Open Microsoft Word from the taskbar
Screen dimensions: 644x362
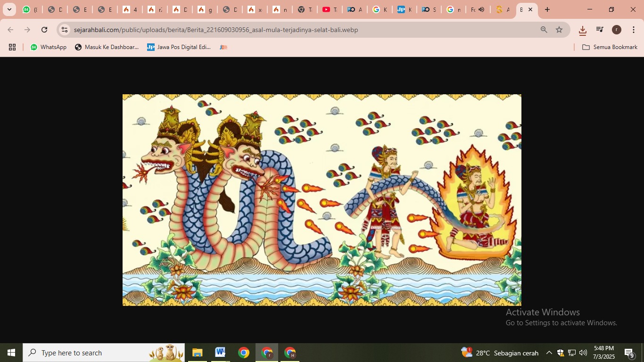[220, 353]
